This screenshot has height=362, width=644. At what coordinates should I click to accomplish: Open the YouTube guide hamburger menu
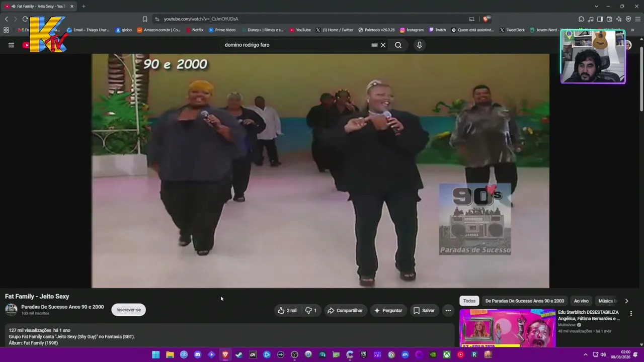tap(11, 45)
